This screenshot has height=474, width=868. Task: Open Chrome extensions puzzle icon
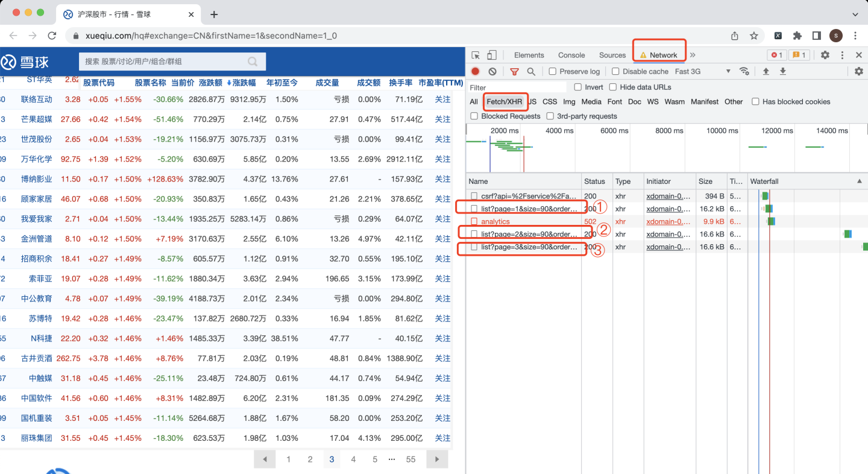[797, 36]
